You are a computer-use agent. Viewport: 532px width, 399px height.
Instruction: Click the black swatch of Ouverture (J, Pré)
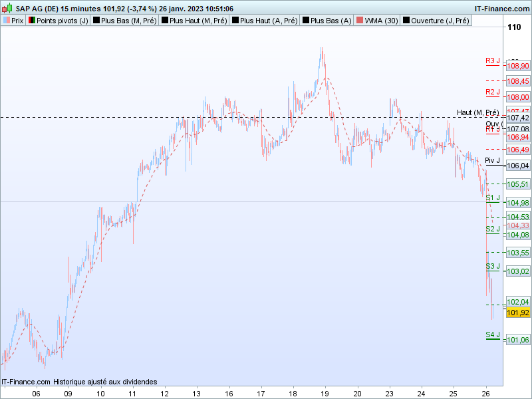[x=406, y=21]
